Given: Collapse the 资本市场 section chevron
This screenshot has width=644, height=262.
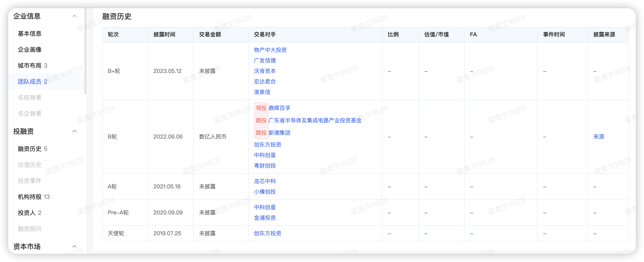Looking at the screenshot, I should pos(74,246).
